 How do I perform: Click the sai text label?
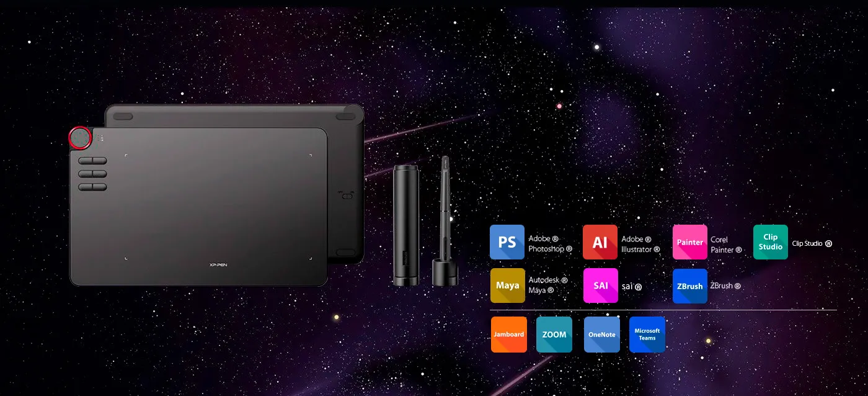tap(631, 287)
